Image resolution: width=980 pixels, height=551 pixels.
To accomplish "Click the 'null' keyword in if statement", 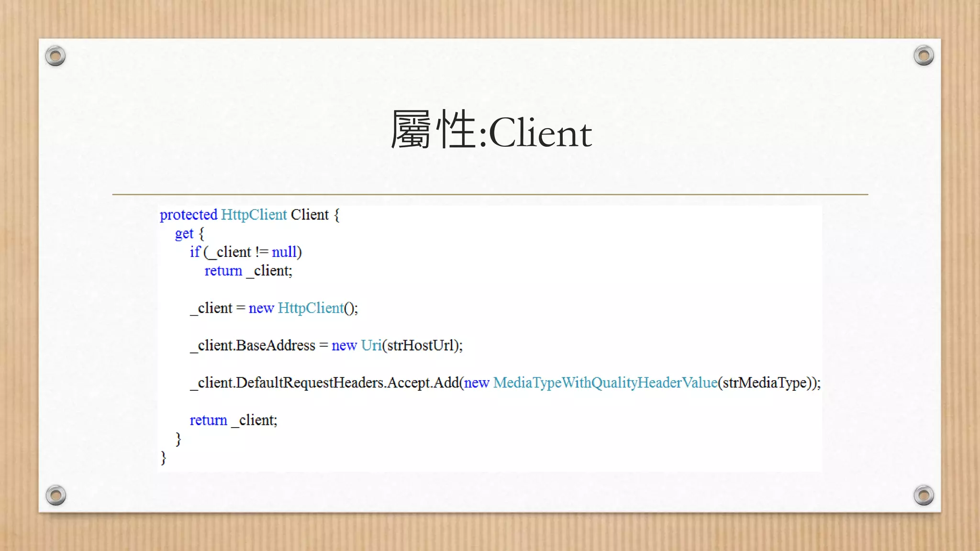I will click(284, 252).
